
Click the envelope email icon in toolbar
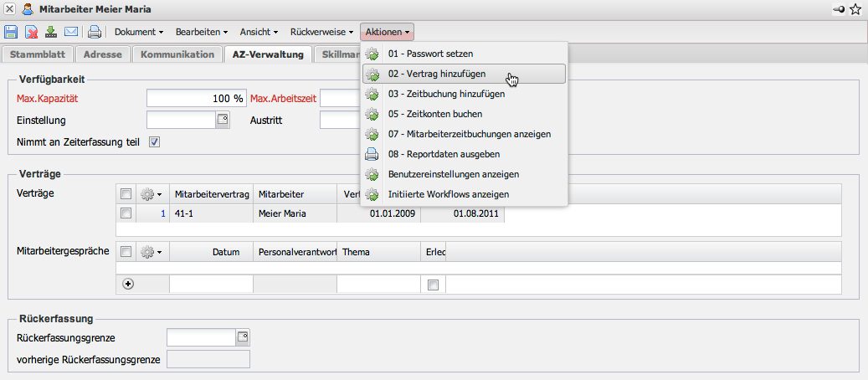coord(71,33)
